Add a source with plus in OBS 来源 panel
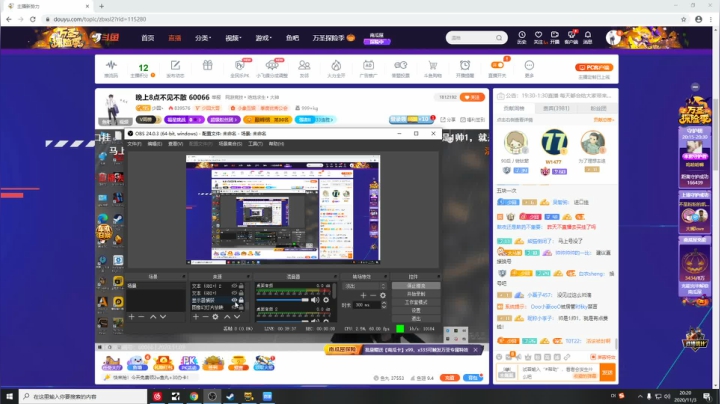Image resolution: width=720 pixels, height=404 pixels. point(196,317)
